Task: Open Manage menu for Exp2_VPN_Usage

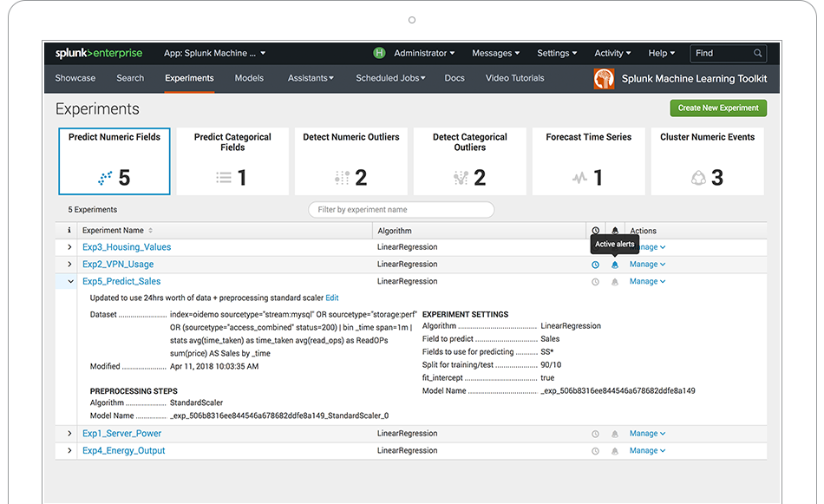Action: [x=647, y=265]
